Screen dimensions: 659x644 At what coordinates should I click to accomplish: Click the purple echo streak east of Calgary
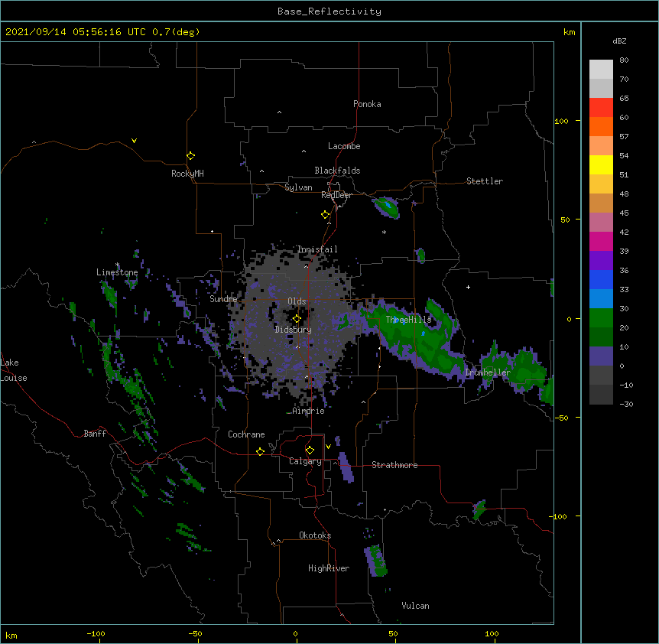(346, 467)
